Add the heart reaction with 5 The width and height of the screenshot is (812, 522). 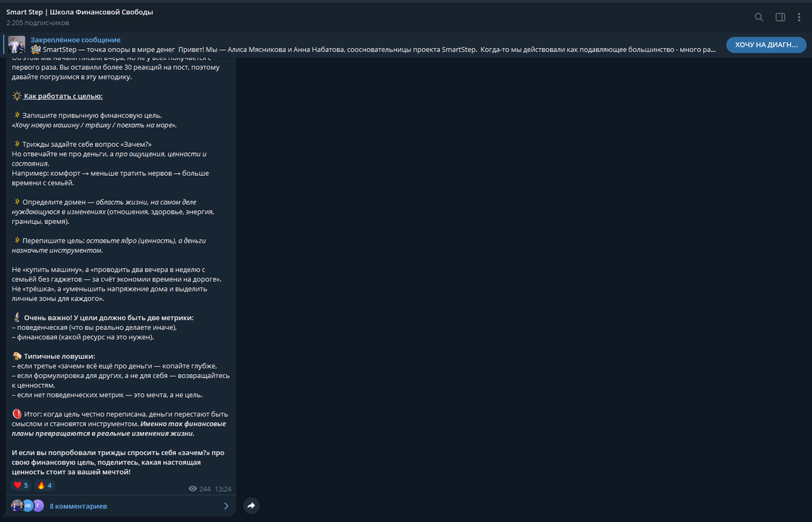click(21, 485)
